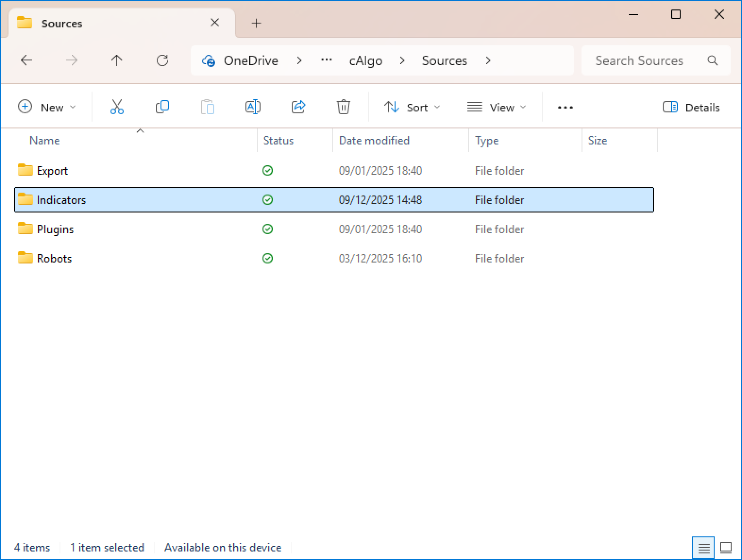This screenshot has width=742, height=560.
Task: Sort by the Date modified column header
Action: (x=401, y=140)
